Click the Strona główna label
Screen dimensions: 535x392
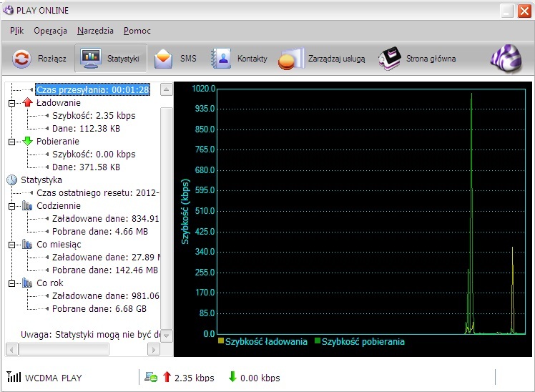tap(431, 59)
